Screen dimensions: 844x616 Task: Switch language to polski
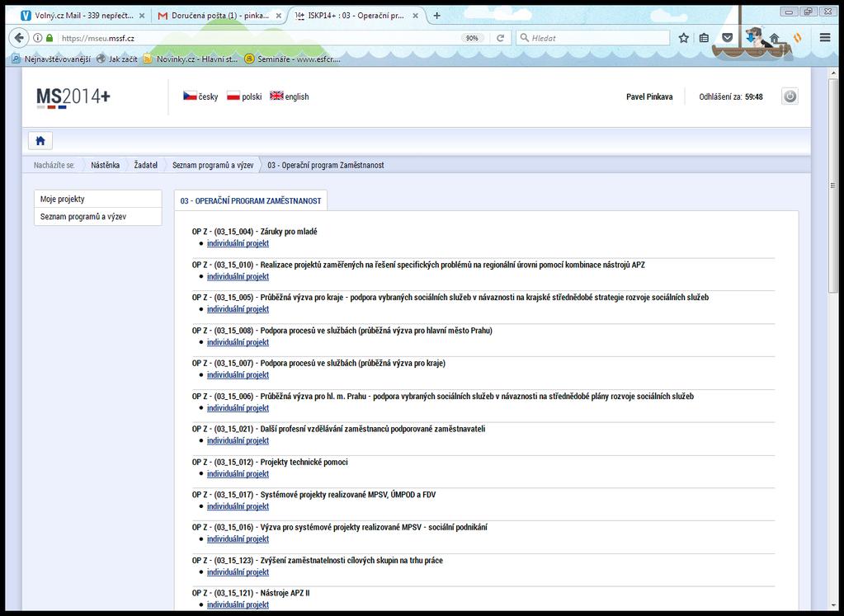252,96
